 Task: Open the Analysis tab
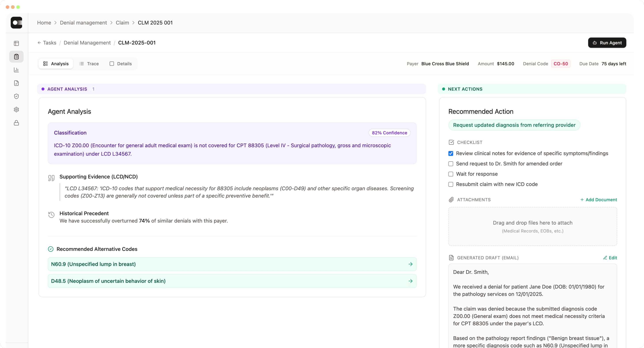click(56, 64)
